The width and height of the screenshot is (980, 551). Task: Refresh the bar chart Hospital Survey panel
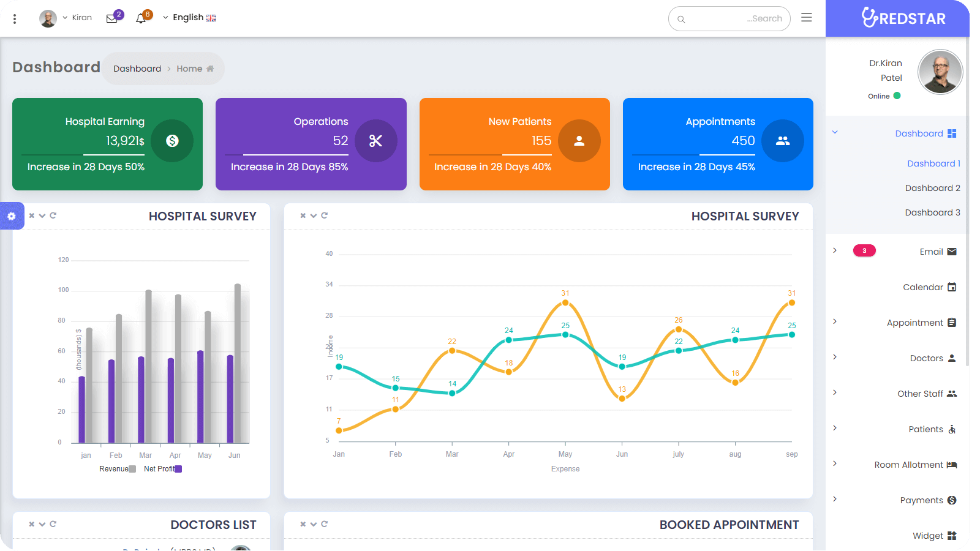click(53, 216)
